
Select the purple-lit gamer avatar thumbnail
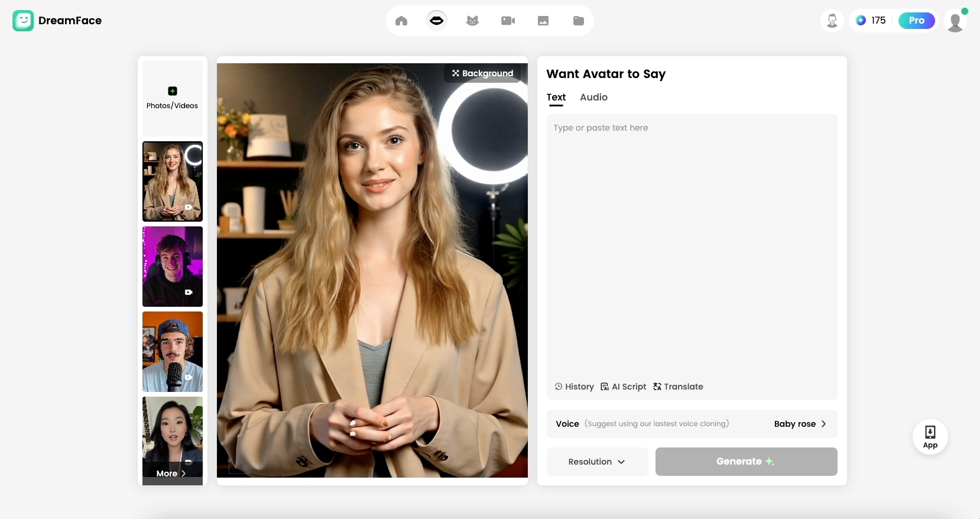(173, 267)
